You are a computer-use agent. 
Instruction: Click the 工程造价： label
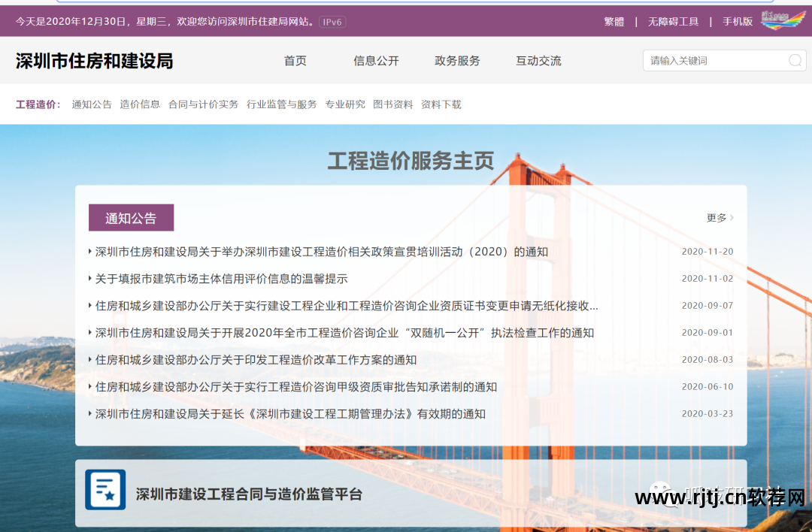point(38,104)
